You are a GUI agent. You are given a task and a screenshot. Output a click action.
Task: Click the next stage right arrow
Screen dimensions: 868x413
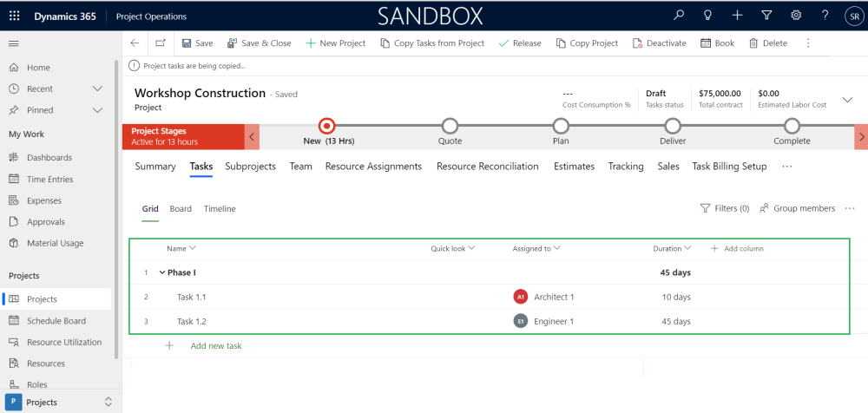[861, 137]
